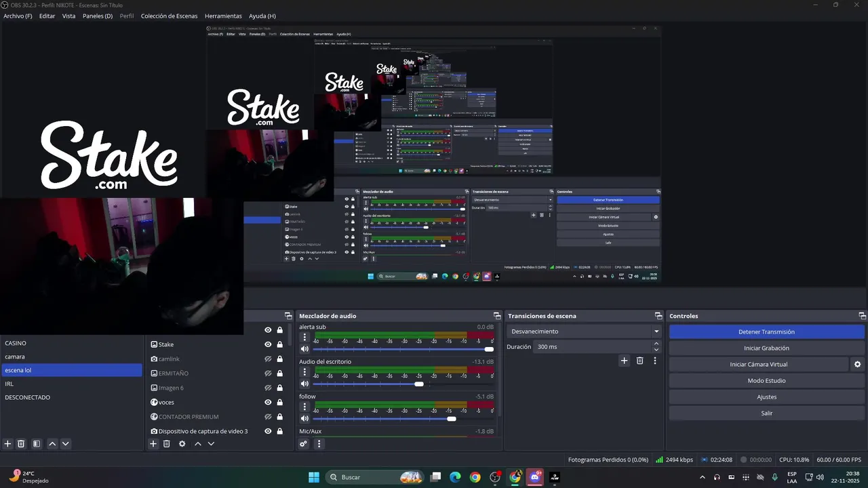
Task: Adjust Audio del escritorio volume slider
Action: (x=419, y=384)
